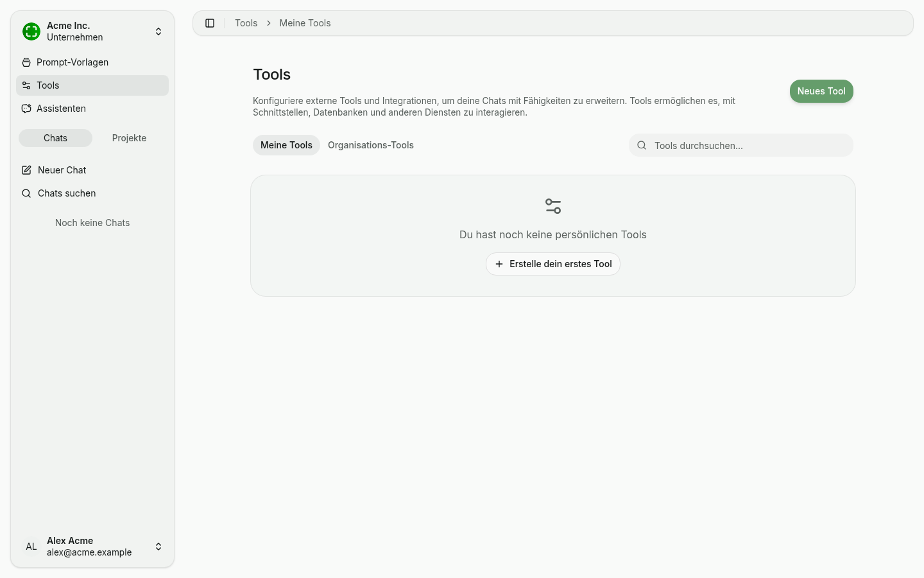Click 'Du hast noch keine persönlichen Tools' text
This screenshot has height=578, width=924.
[x=553, y=235]
